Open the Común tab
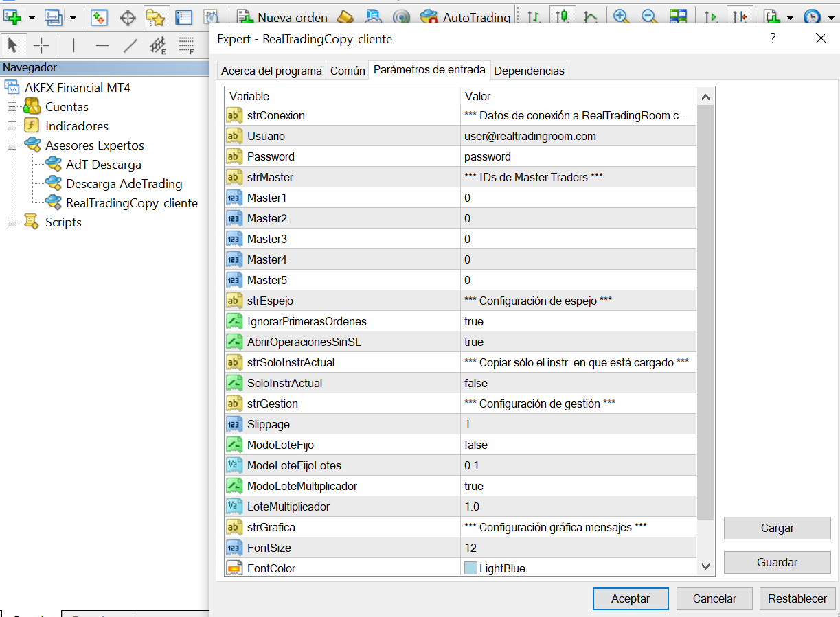This screenshot has width=840, height=617. click(348, 71)
